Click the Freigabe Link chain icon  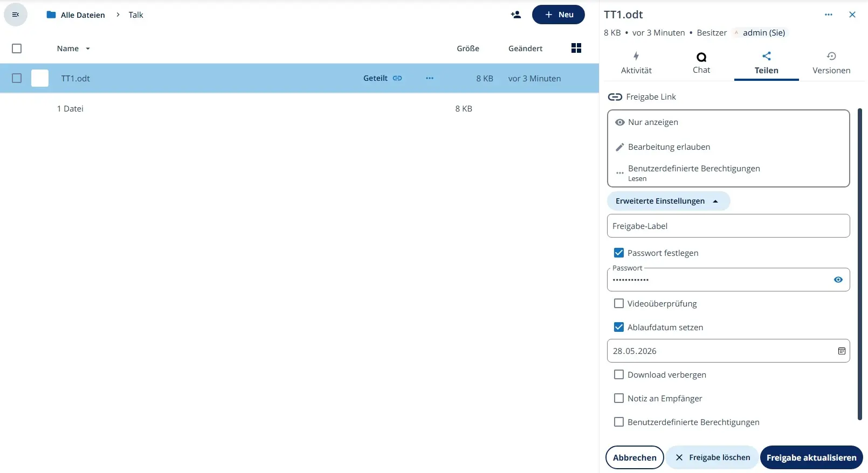coord(615,97)
